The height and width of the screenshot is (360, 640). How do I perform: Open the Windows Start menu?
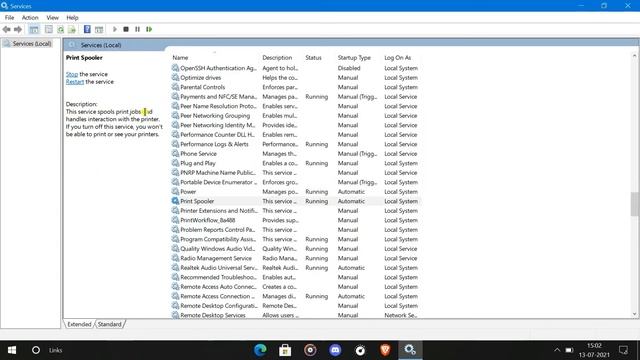coord(12,350)
